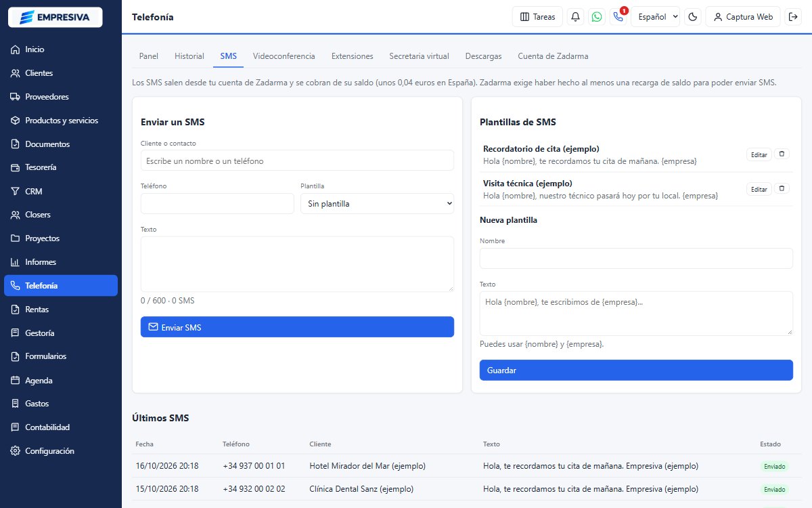Image resolution: width=812 pixels, height=508 pixels.
Task: Navigate to Contabilidad
Action: pyautogui.click(x=61, y=427)
